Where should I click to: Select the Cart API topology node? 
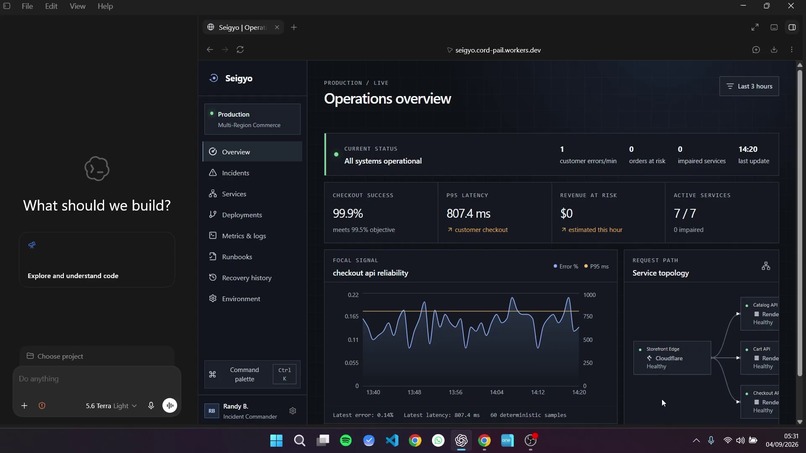[759, 357]
